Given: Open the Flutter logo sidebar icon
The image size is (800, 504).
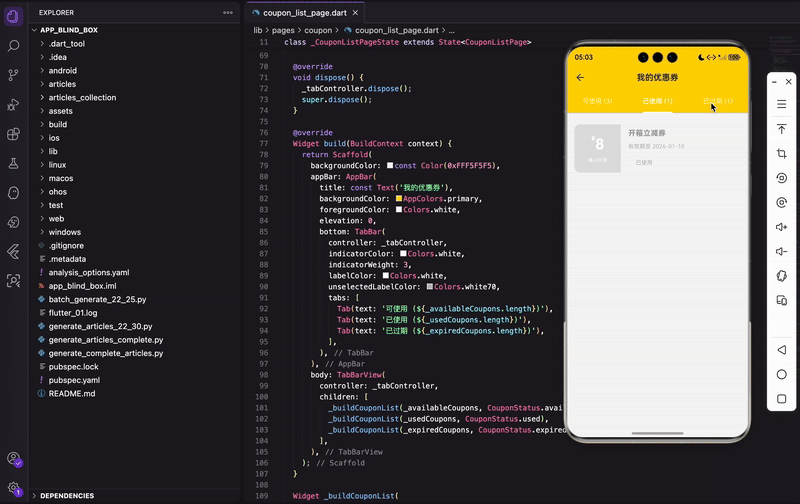Looking at the screenshot, I should click(13, 251).
